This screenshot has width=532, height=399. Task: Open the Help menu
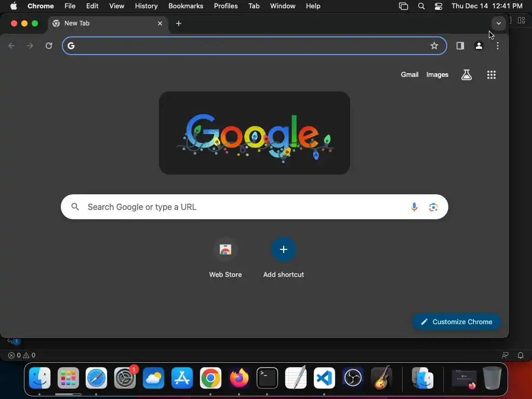pos(313,6)
